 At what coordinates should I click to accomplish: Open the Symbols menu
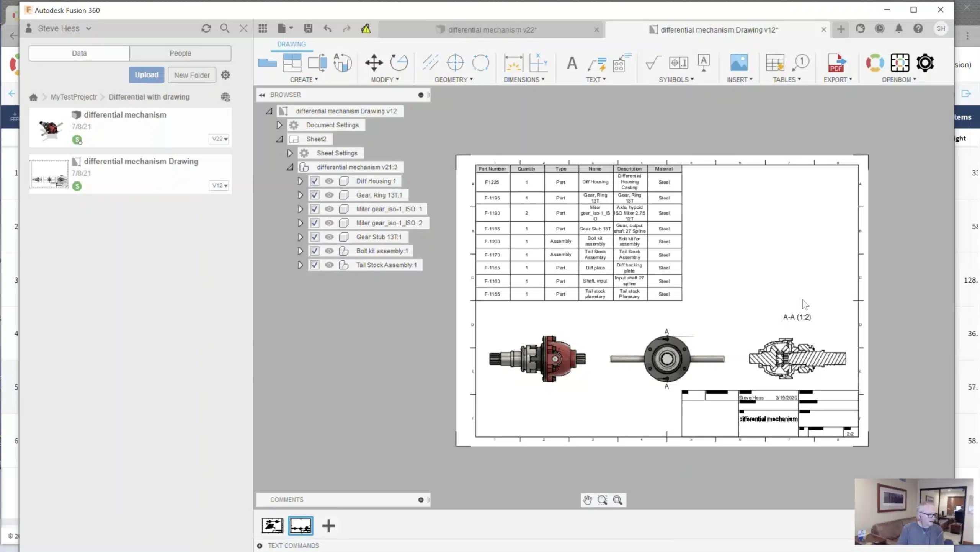point(676,80)
